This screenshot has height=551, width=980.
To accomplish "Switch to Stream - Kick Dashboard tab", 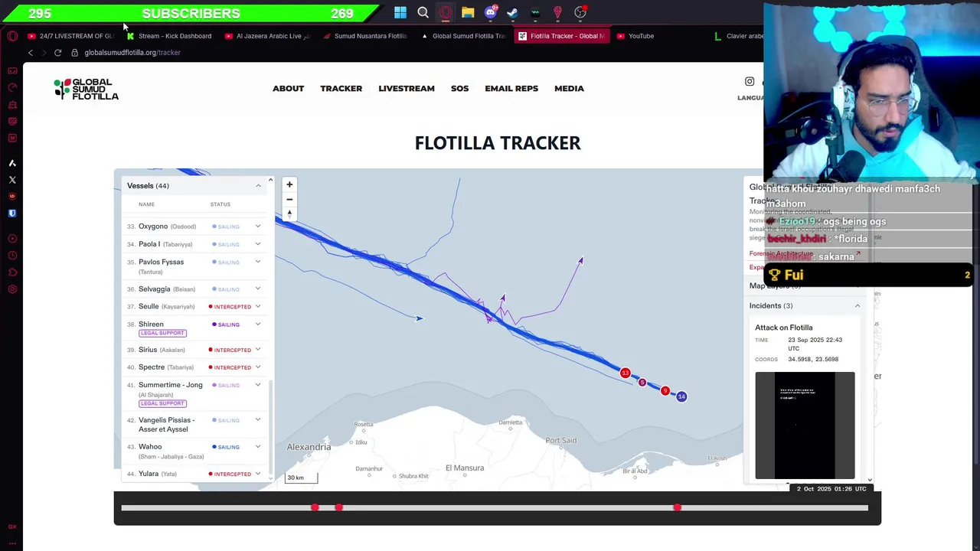I will pos(168,36).
